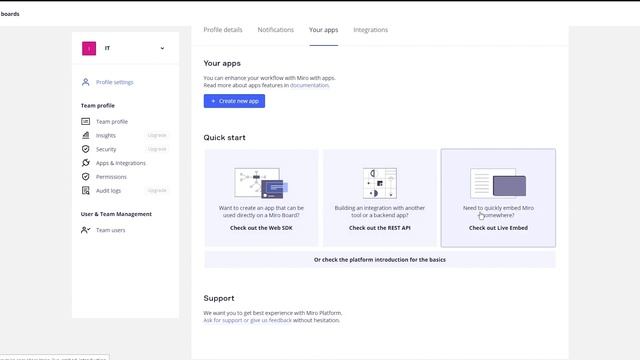Click Upgrade badge next to Audit logs
This screenshot has height=360, width=640.
pos(157,190)
